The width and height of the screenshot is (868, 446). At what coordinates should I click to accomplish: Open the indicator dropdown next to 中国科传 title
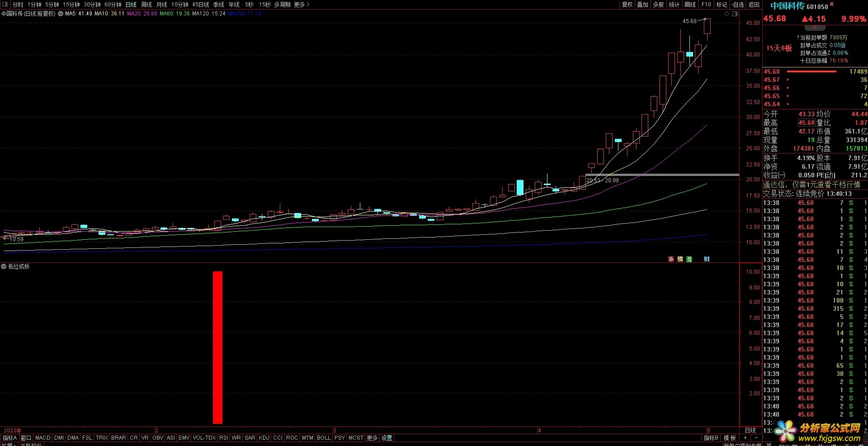tap(61, 14)
